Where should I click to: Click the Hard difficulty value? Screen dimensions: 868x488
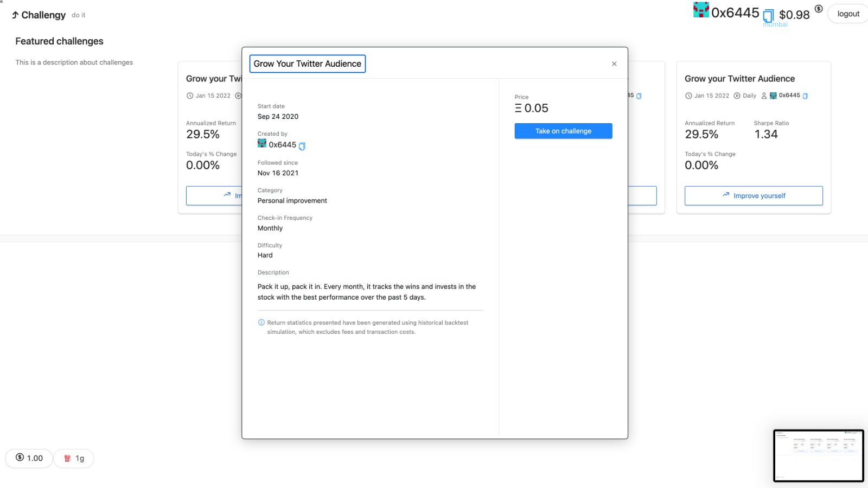point(265,255)
